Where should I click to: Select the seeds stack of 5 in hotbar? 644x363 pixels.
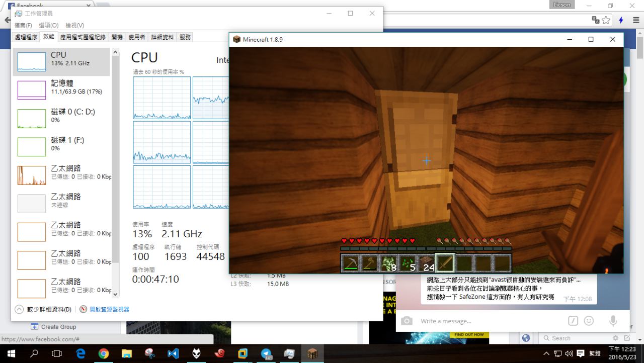(x=407, y=263)
